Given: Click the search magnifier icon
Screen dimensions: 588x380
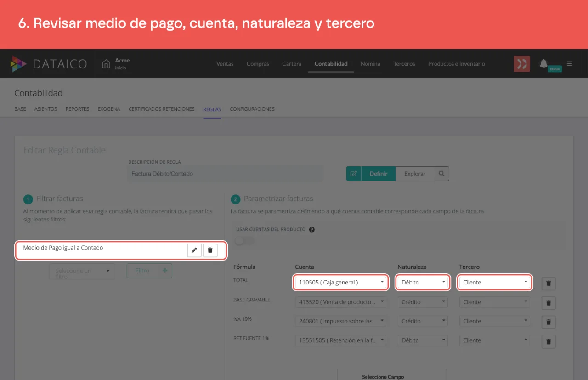Looking at the screenshot, I should (x=441, y=174).
